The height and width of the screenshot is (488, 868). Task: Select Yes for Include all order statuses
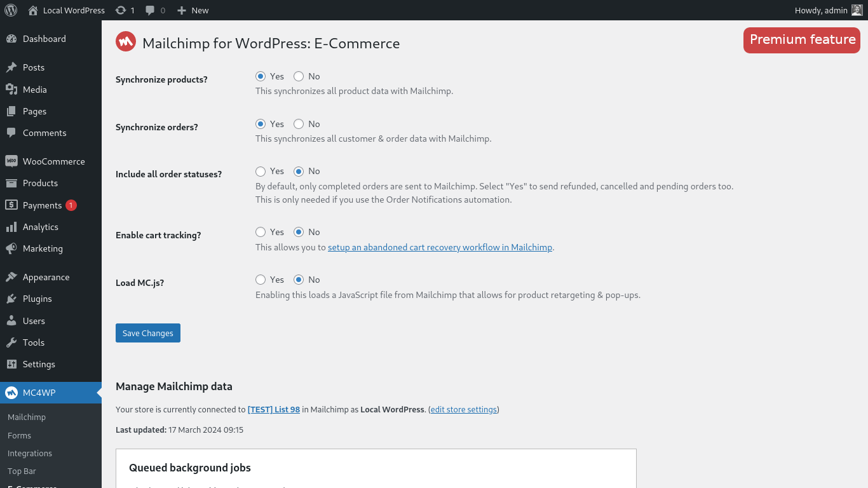[x=261, y=171]
